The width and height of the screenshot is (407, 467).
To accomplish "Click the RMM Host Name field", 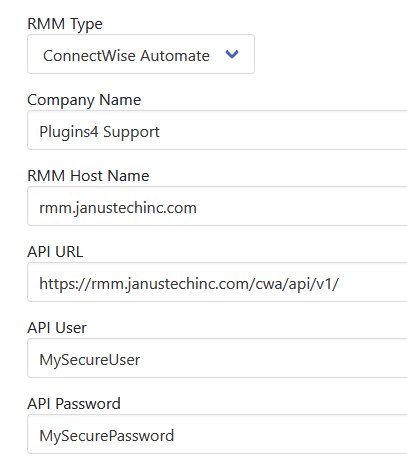I will pos(217,206).
